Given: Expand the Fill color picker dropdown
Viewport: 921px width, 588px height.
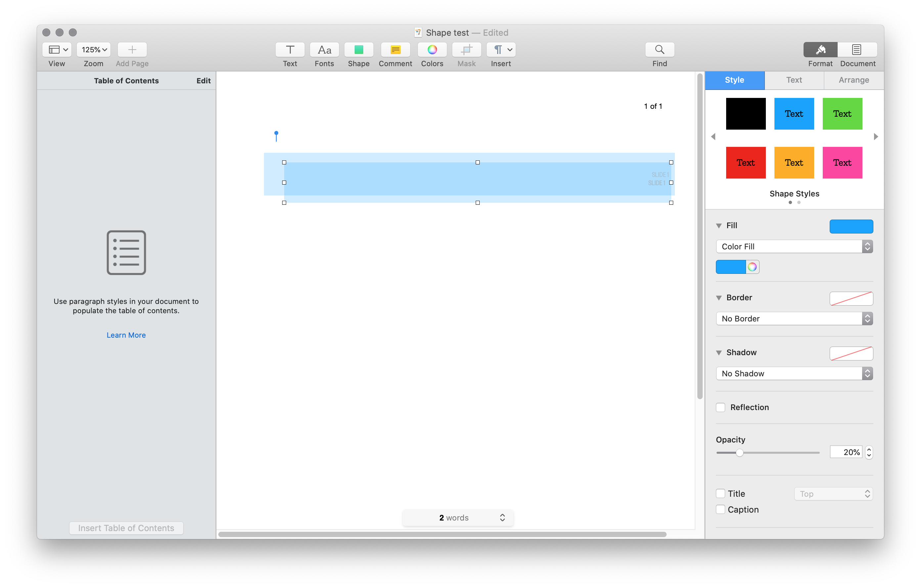Looking at the screenshot, I should click(x=731, y=267).
